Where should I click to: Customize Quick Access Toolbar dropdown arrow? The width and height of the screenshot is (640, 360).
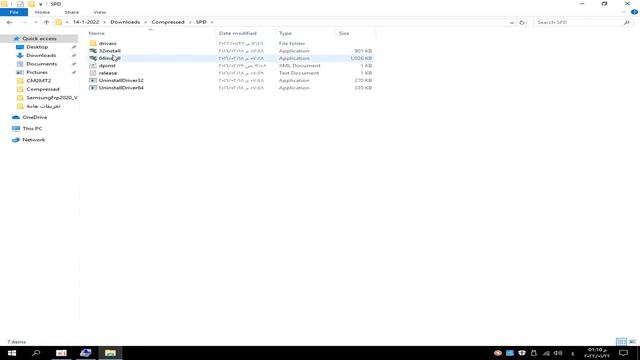[x=40, y=4]
